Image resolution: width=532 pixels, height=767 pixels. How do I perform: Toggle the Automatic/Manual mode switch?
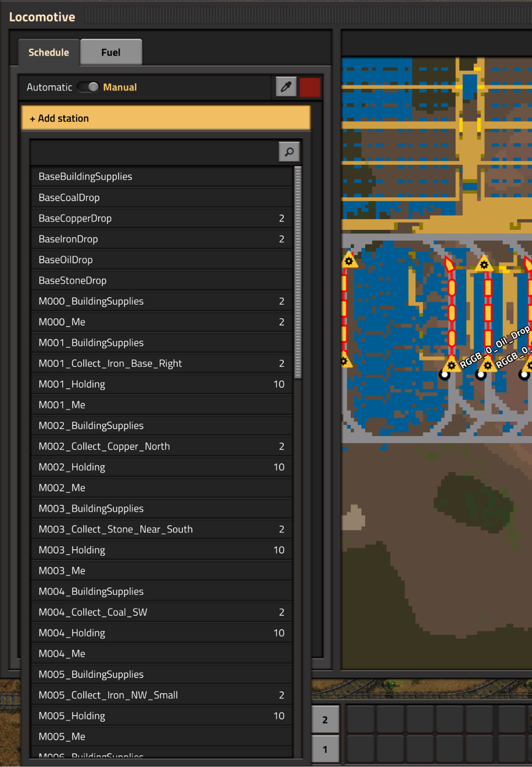click(x=88, y=87)
